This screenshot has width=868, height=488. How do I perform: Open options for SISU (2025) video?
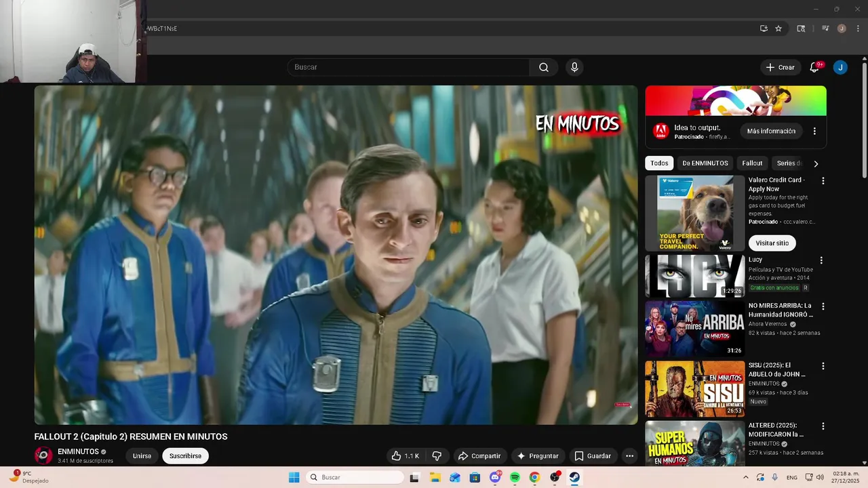tap(823, 366)
